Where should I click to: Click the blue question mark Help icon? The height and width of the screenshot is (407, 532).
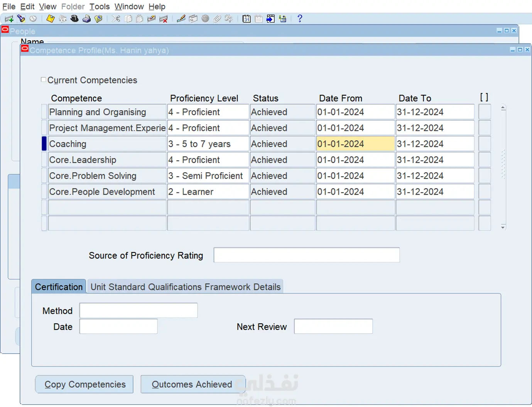[x=300, y=18]
